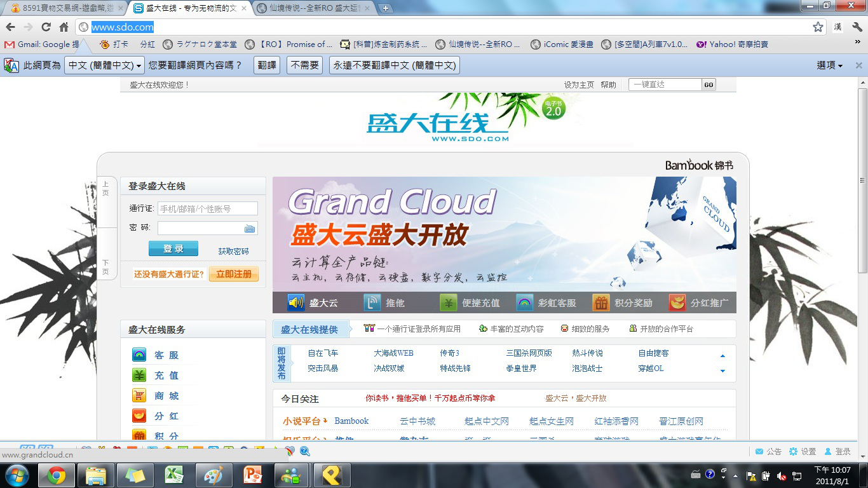Click the 商城 cart icon in services list
This screenshot has width=868, height=488.
[x=139, y=395]
